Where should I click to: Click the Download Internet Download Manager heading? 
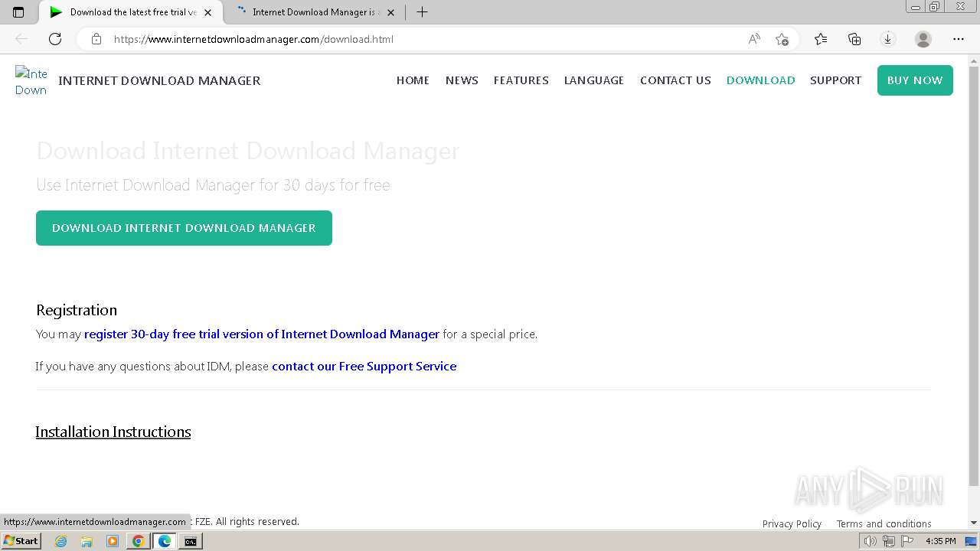click(248, 151)
